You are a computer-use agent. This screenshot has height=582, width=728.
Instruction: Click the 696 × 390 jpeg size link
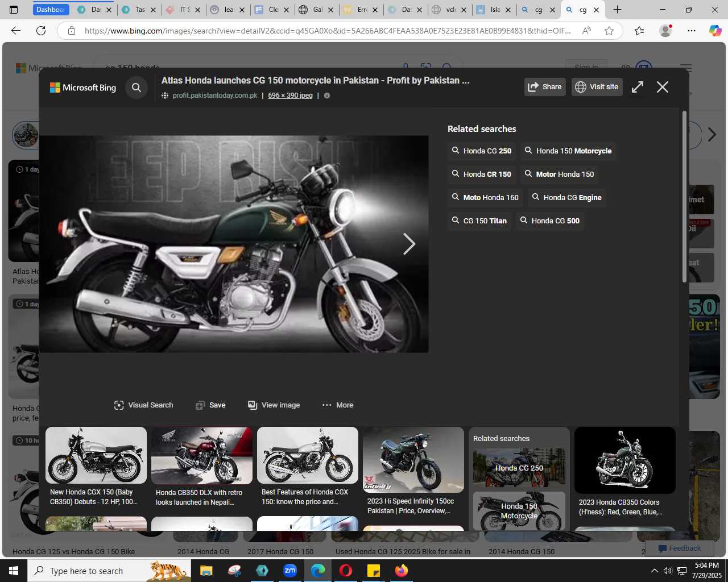coord(290,95)
